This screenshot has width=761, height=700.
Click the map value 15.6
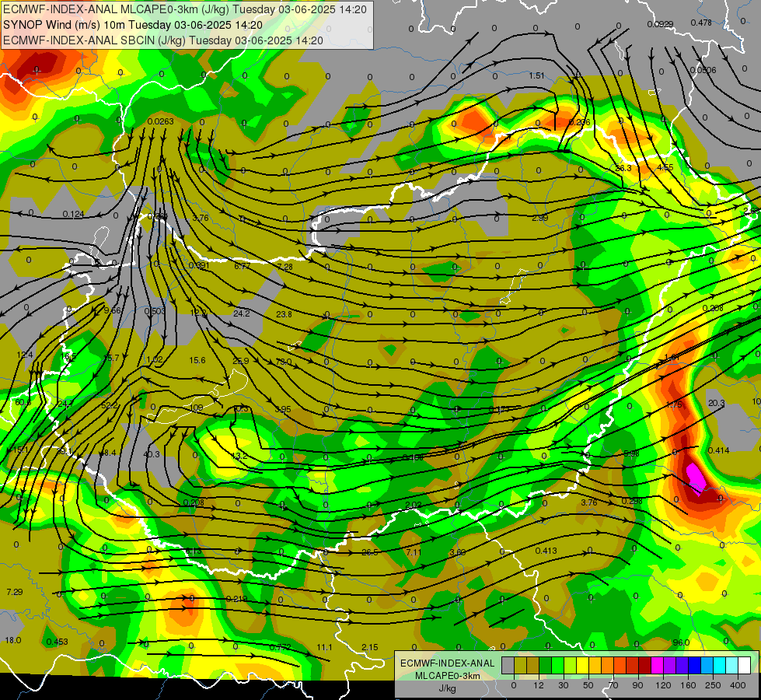tap(197, 360)
